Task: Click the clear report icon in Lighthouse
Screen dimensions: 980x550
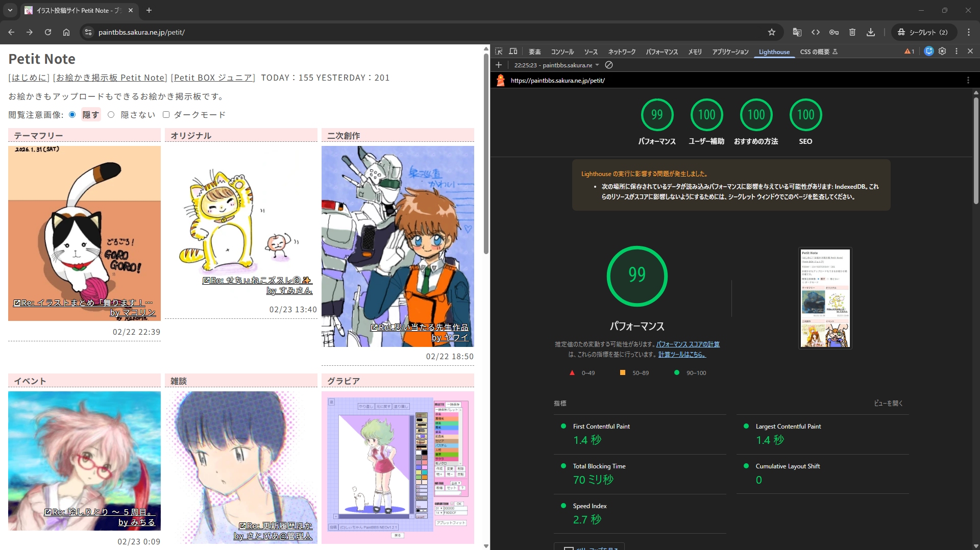Action: point(609,65)
